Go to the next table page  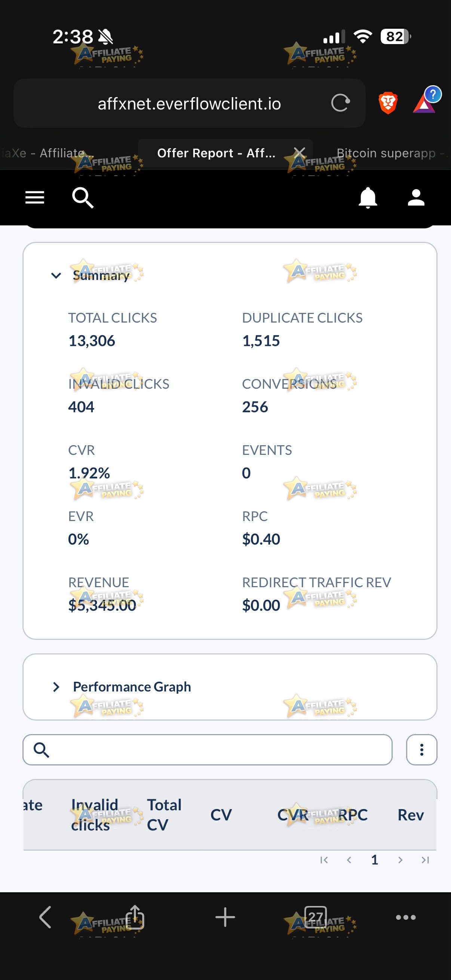click(400, 860)
